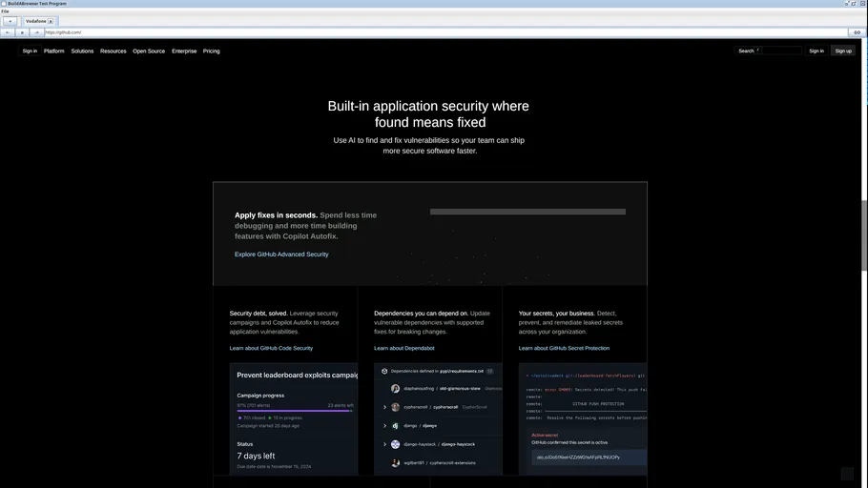Open the Enterprise navigation menu
Screen dimensions: 868x488
(184, 51)
